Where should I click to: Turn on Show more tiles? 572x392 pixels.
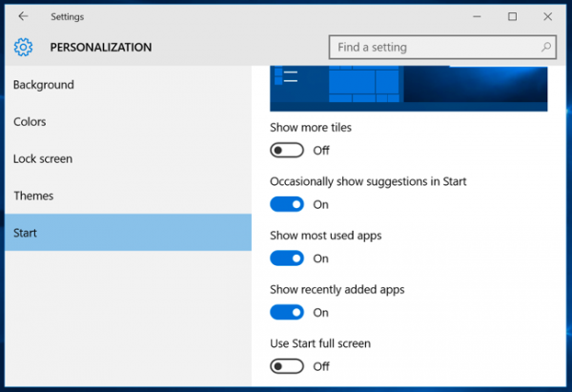coord(287,150)
